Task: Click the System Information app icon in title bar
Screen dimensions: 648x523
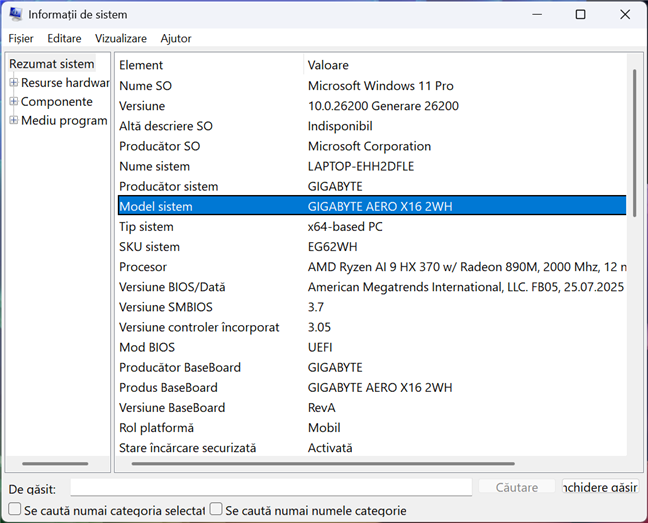Action: [16, 14]
